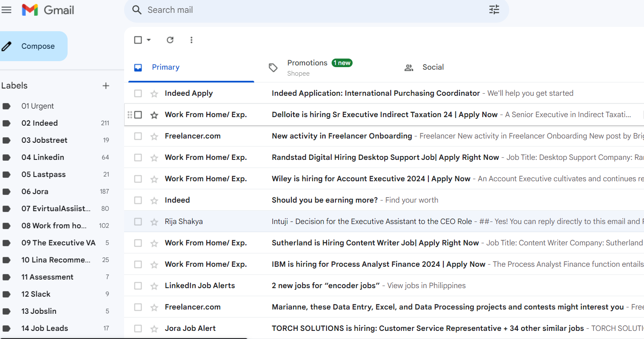Show search options filter icon

coord(494,10)
